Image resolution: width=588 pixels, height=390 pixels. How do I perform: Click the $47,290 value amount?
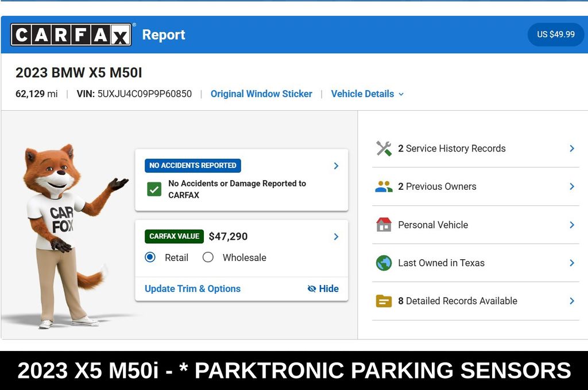228,236
